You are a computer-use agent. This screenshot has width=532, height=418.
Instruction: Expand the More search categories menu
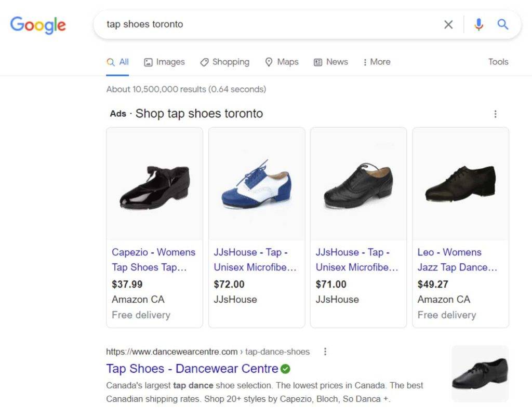pos(377,62)
